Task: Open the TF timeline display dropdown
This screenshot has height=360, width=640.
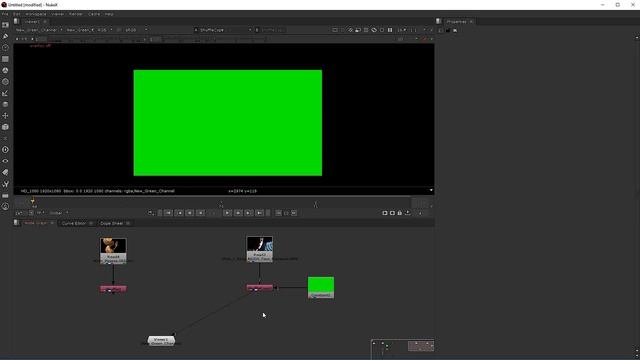Action: tap(41, 213)
